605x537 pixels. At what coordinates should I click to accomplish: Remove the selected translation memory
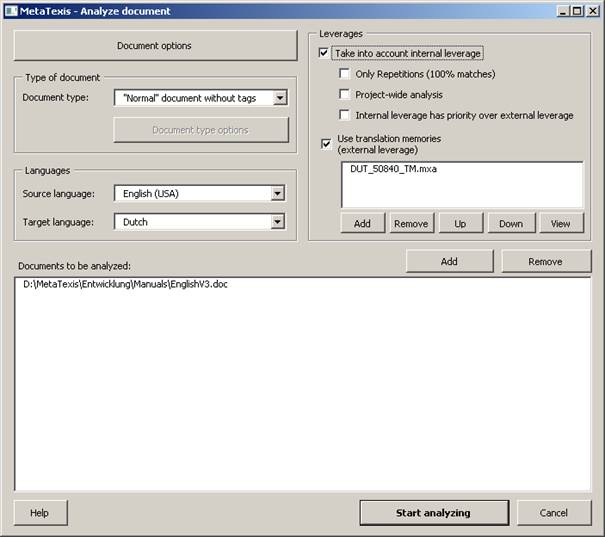pyautogui.click(x=411, y=223)
